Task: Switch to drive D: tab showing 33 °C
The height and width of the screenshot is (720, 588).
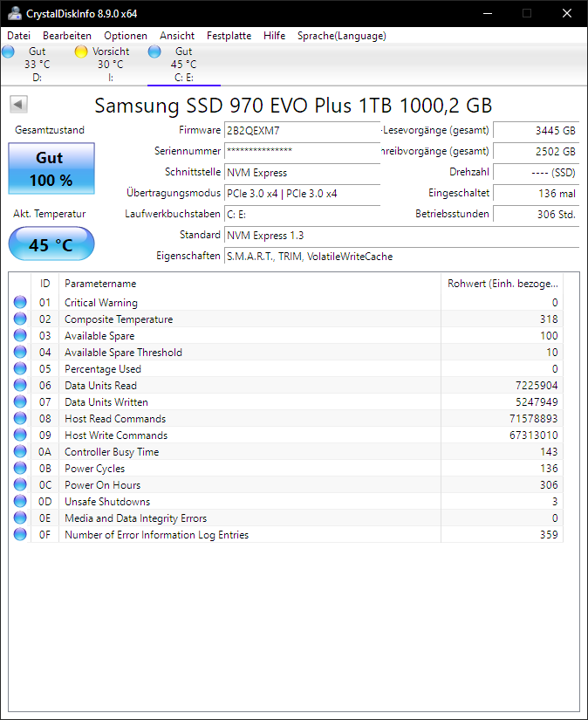Action: coord(38,65)
